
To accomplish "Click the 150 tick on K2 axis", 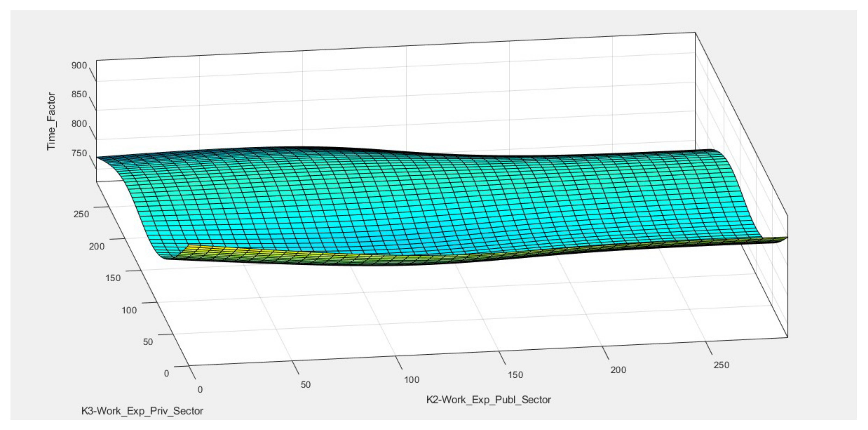I will (516, 375).
